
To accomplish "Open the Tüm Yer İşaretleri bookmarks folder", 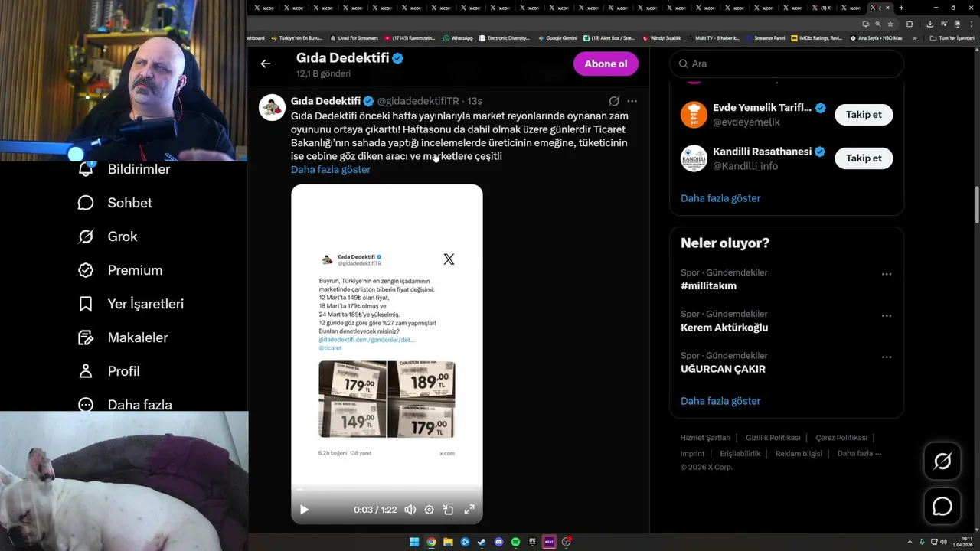I will click(x=952, y=37).
